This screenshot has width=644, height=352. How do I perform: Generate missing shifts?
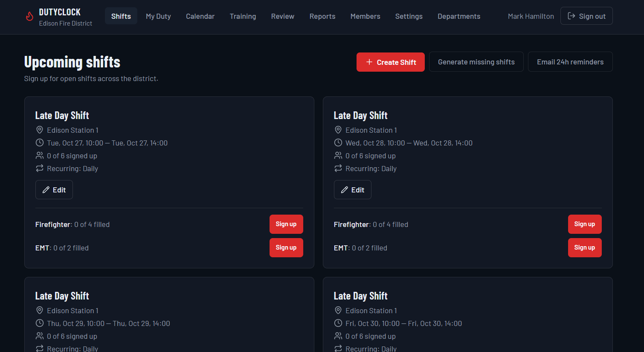click(476, 62)
